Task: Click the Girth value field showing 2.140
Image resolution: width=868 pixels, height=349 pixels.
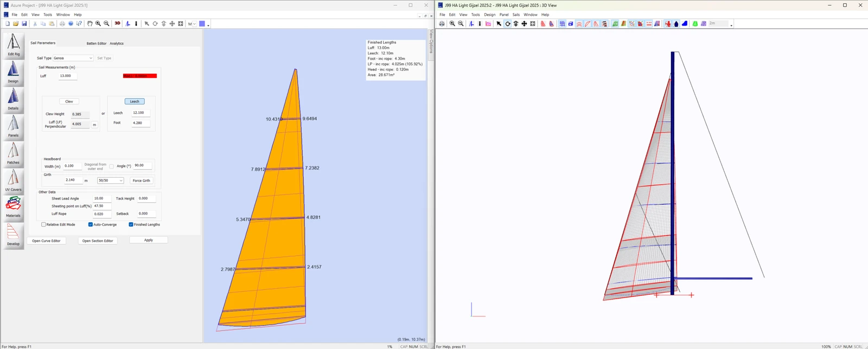Action: pos(73,180)
